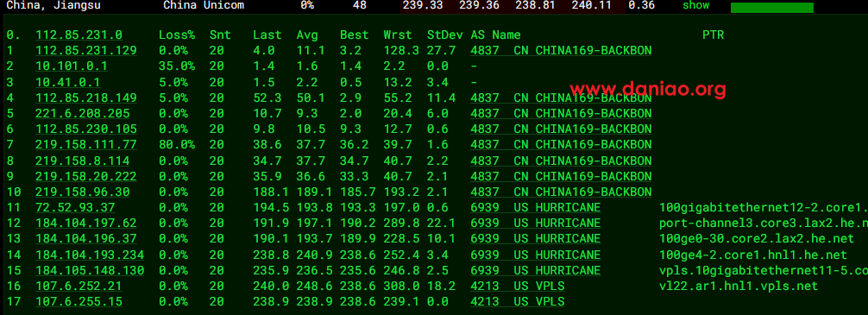Click the green 'show' toggle link

pyautogui.click(x=695, y=5)
